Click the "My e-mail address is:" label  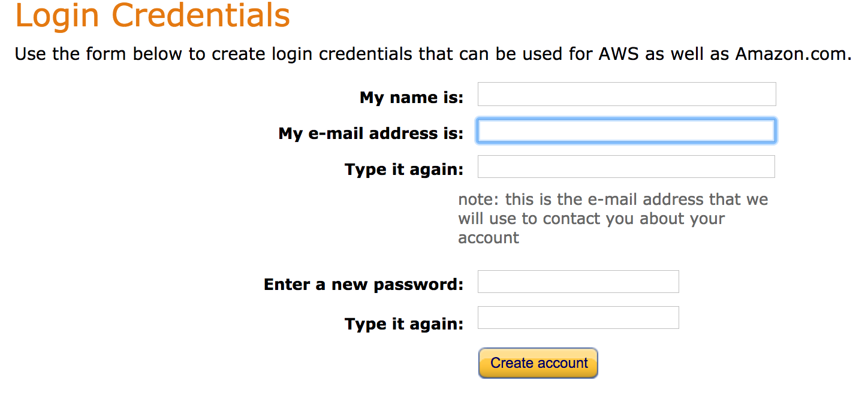point(370,133)
